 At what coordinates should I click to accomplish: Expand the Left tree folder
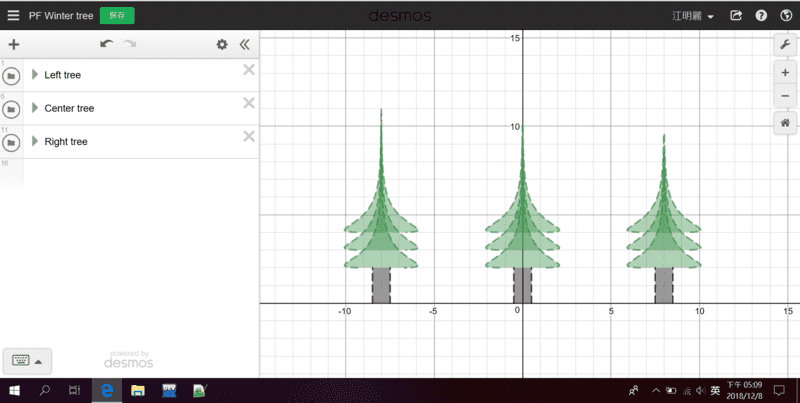35,74
